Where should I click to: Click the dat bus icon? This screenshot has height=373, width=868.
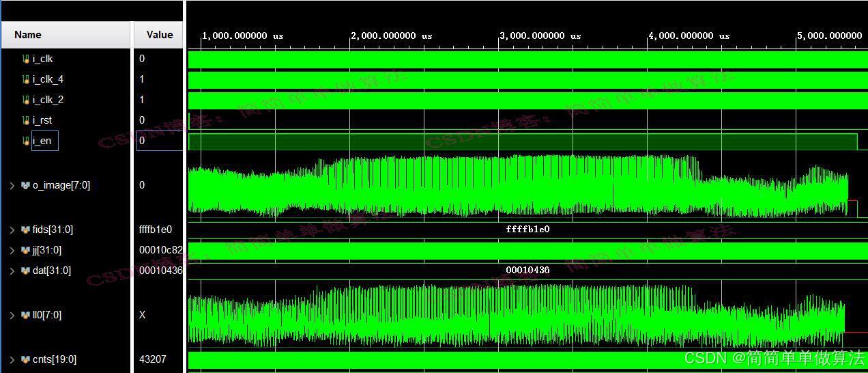click(x=26, y=271)
